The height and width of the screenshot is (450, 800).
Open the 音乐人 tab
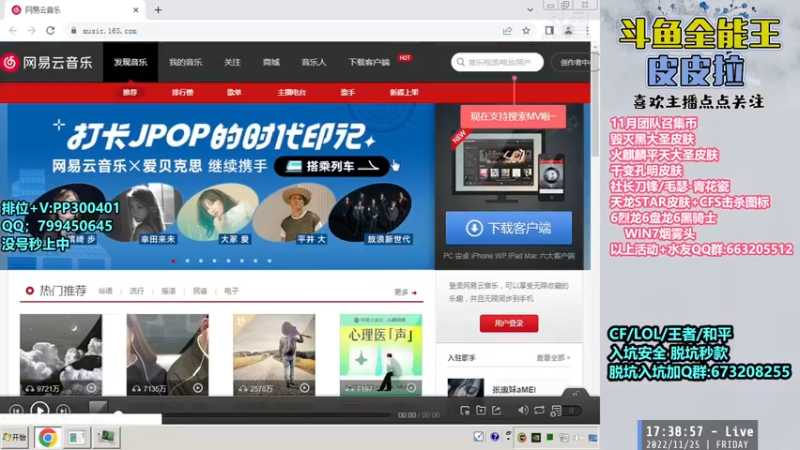(314, 62)
